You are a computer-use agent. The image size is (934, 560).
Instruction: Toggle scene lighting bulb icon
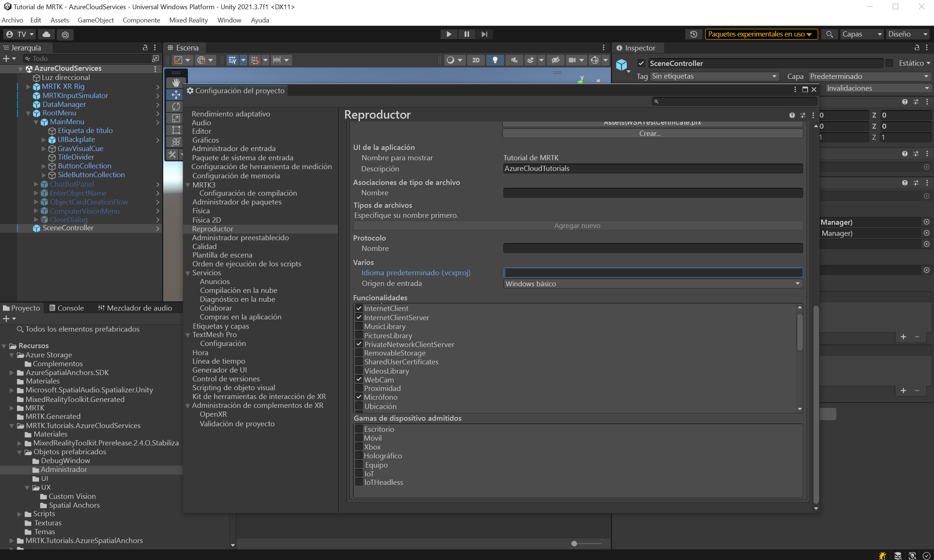tap(495, 60)
